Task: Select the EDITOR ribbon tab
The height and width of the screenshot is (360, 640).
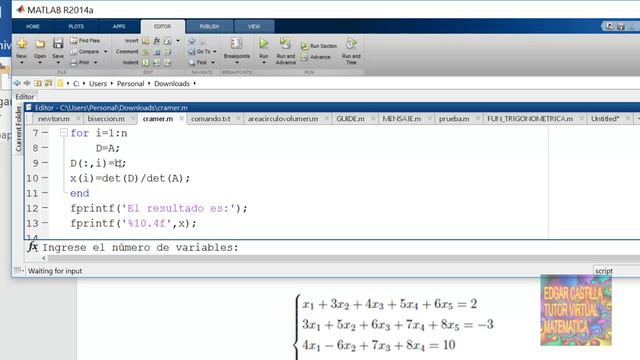Action: click(x=162, y=27)
